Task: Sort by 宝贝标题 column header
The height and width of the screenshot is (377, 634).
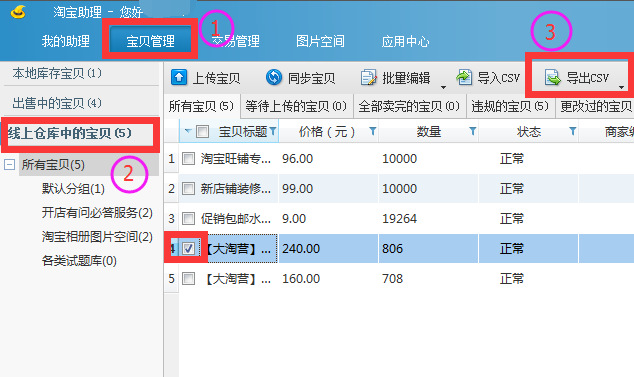Action: [243, 131]
